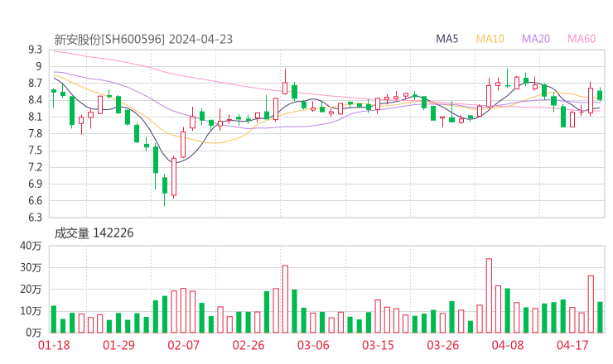
Task: Click the lowest candlestick in early February
Action: [165, 189]
